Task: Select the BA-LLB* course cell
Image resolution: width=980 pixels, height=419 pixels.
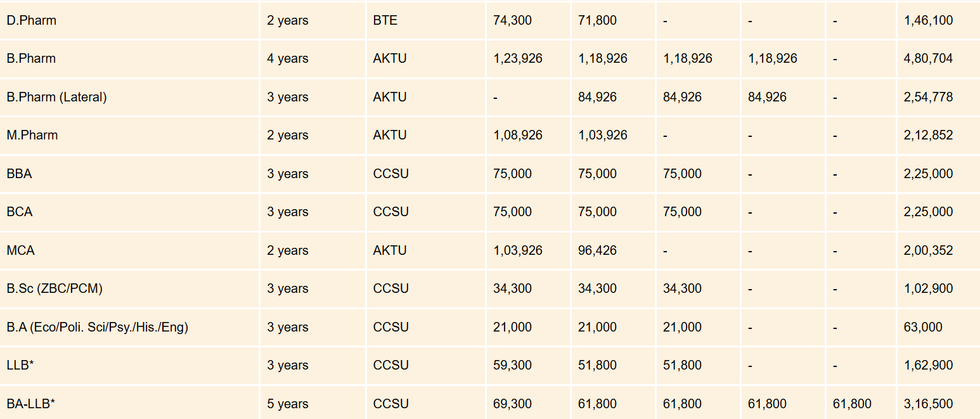Action: tap(30, 404)
